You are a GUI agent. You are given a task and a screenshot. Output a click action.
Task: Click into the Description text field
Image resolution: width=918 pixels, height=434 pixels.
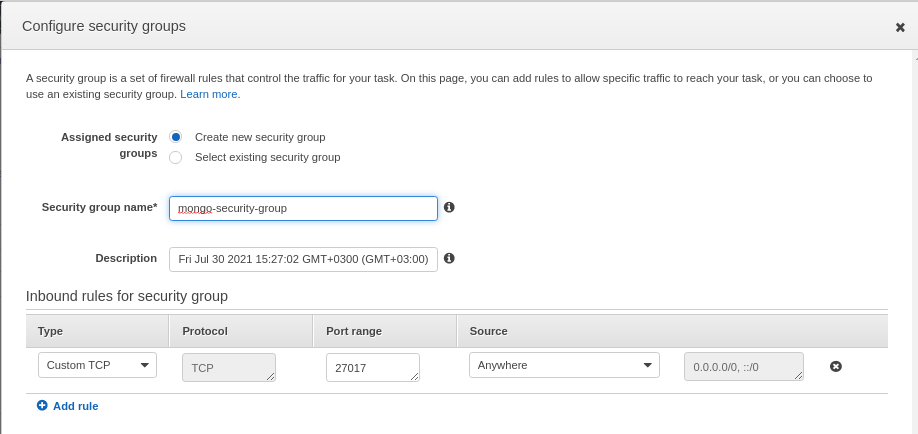[303, 259]
